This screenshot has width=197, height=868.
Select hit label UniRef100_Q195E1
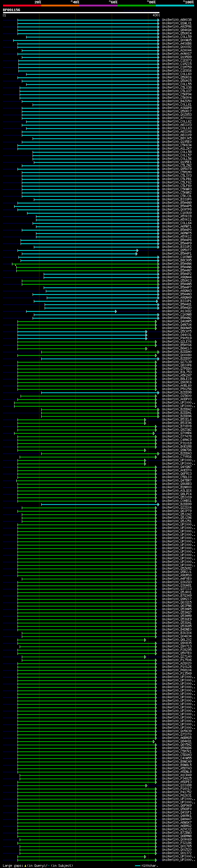pyautogui.click(x=177, y=162)
